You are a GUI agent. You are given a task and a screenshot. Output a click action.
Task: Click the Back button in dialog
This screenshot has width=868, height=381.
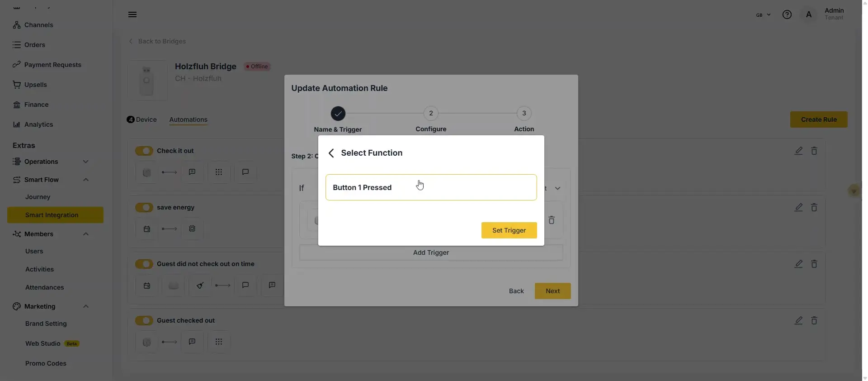coord(516,291)
